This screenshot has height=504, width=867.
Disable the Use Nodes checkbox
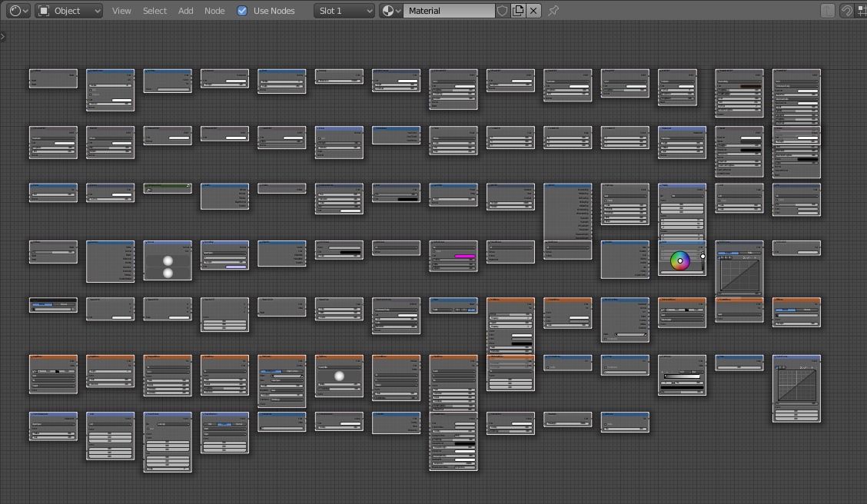242,11
